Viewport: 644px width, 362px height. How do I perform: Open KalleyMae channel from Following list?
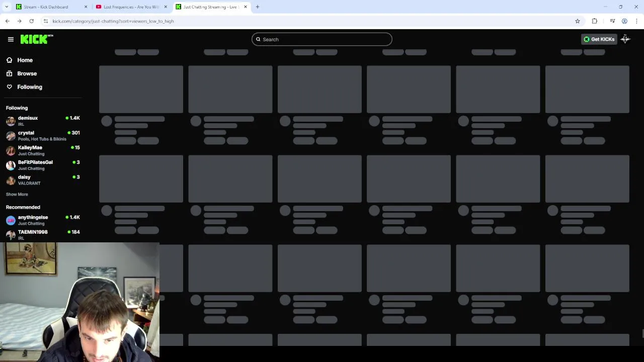click(x=43, y=150)
